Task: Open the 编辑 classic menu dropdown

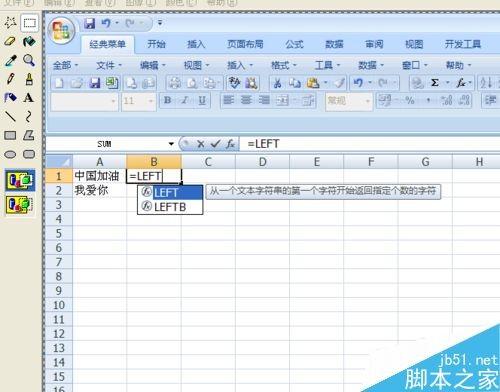Action: [x=153, y=65]
